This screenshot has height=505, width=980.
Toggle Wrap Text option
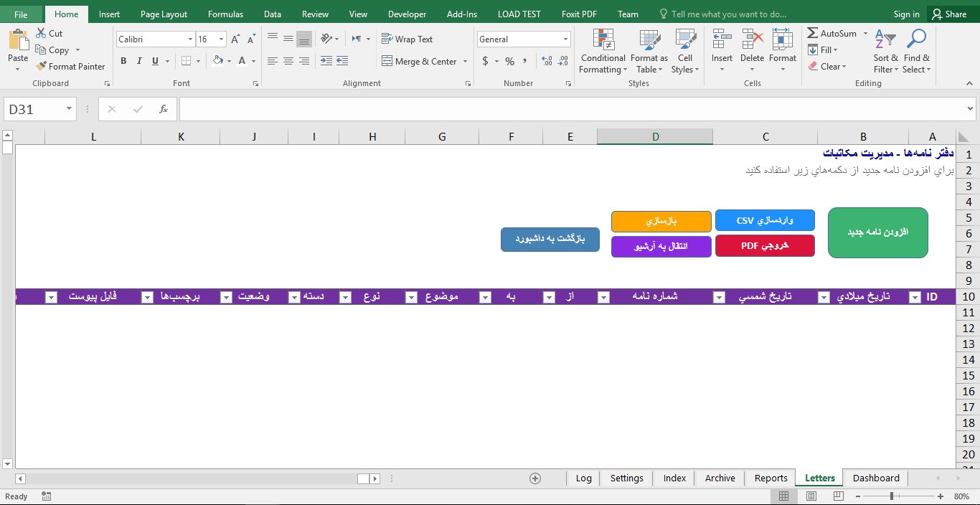click(407, 39)
